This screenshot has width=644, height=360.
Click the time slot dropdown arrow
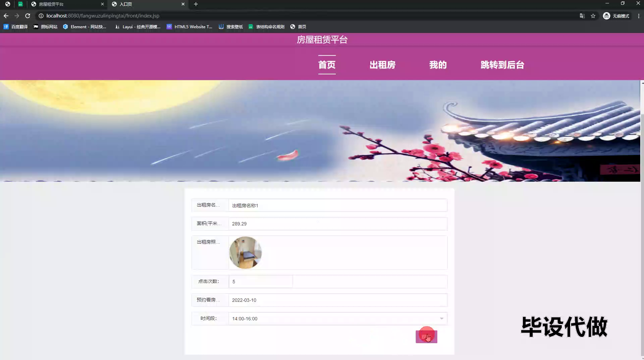[441, 318]
